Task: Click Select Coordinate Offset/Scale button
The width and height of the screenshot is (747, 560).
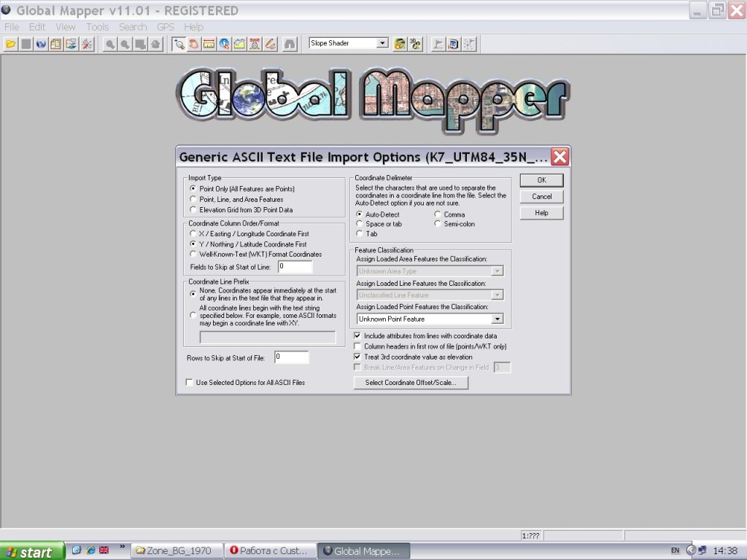Action: click(411, 383)
